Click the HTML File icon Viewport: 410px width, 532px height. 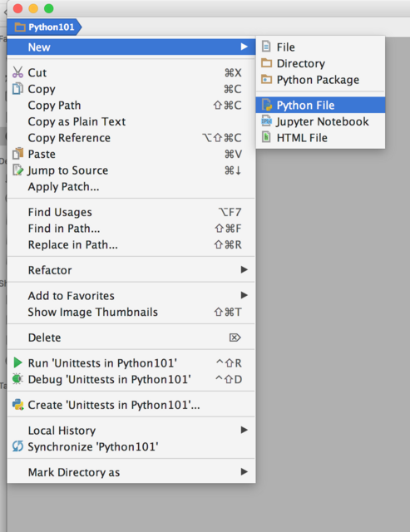point(266,137)
